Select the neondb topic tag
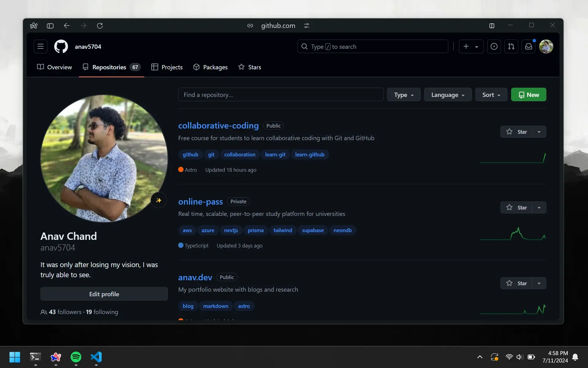588x368 pixels. [x=342, y=230]
